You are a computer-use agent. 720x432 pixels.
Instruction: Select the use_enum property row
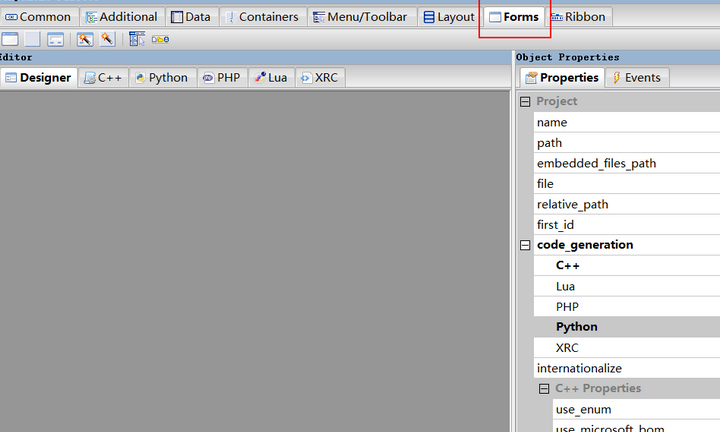click(x=636, y=409)
